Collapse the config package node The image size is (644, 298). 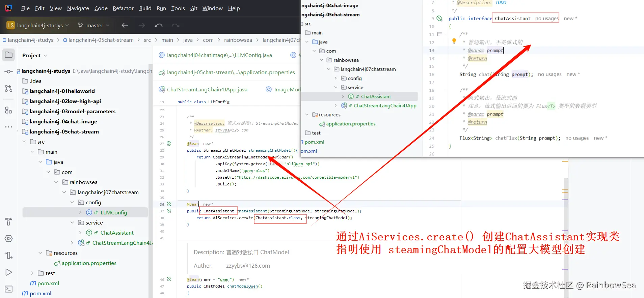[72, 202]
